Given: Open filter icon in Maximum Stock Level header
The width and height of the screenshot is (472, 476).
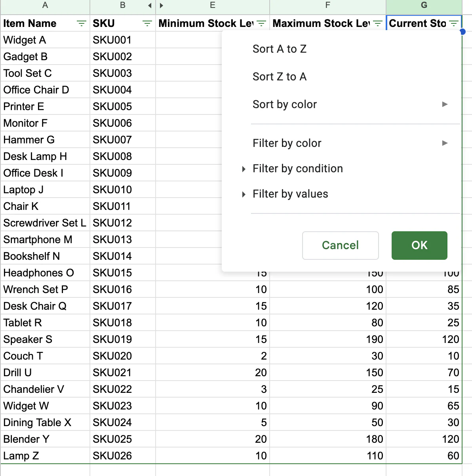Looking at the screenshot, I should pyautogui.click(x=378, y=24).
